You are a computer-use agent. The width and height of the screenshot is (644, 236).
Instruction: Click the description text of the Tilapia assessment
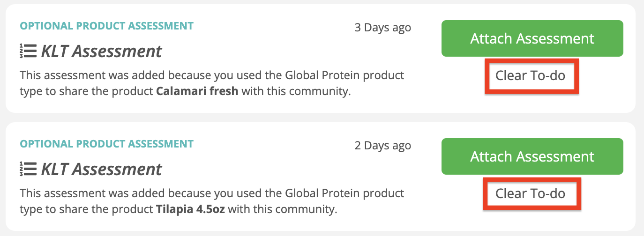[212, 201]
